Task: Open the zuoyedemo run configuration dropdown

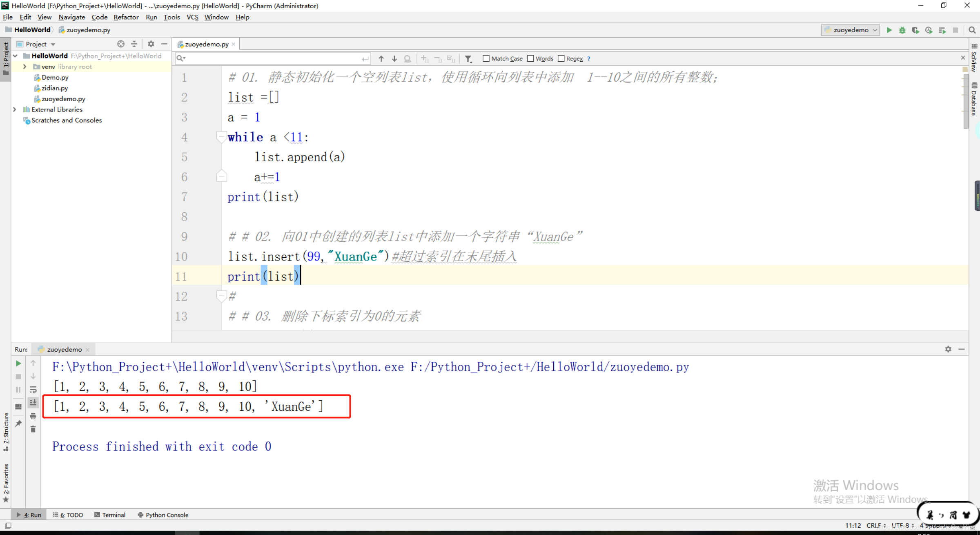Action: click(x=851, y=30)
